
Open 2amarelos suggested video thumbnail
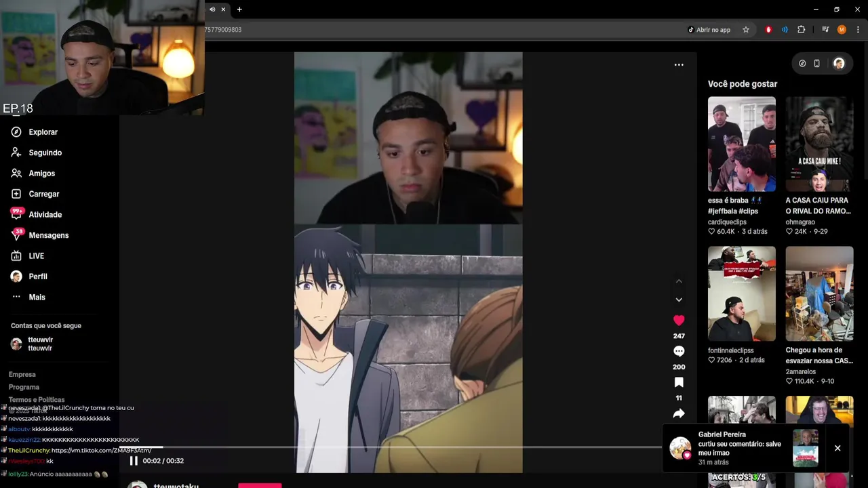point(819,293)
